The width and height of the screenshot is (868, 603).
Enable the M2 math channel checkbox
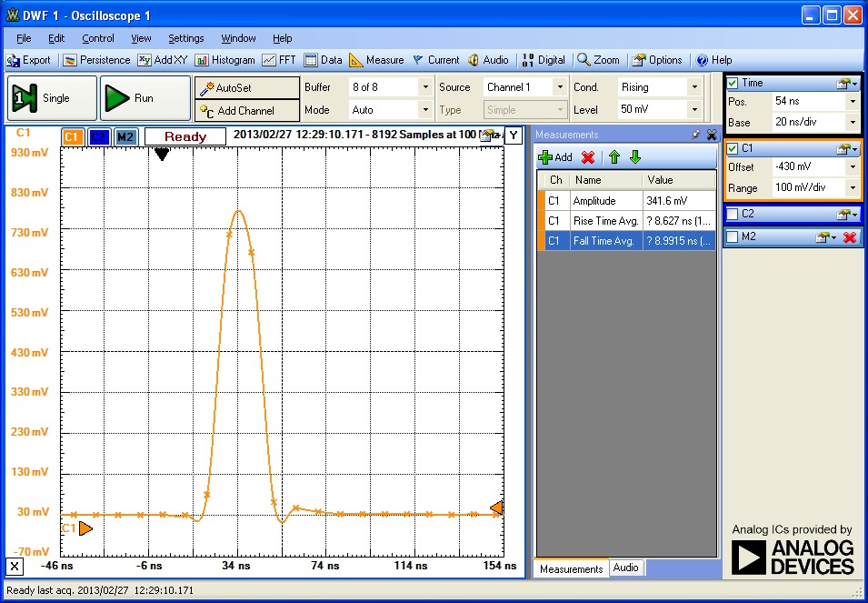pyautogui.click(x=733, y=236)
